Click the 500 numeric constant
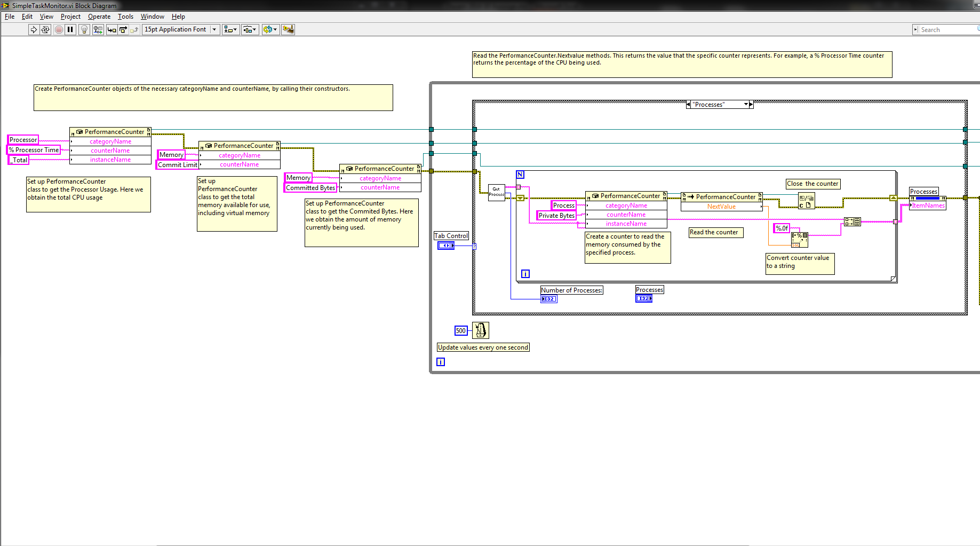The height and width of the screenshot is (546, 980). 461,330
